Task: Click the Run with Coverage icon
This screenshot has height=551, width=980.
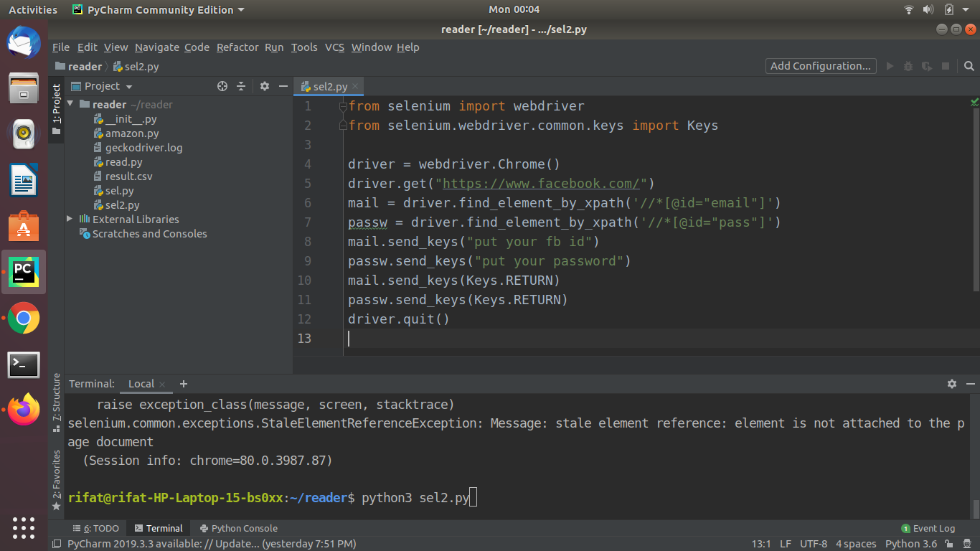Action: click(x=927, y=66)
